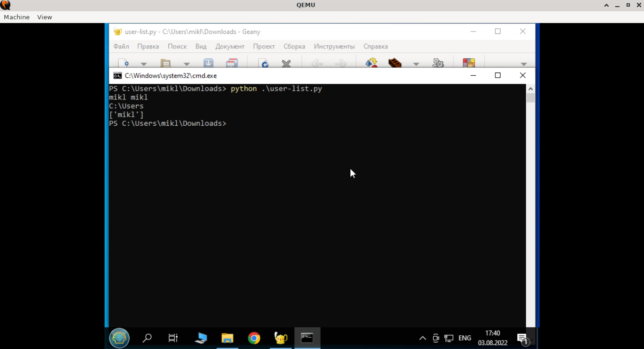Open the Документ menu
Image resolution: width=644 pixels, height=349 pixels.
230,46
